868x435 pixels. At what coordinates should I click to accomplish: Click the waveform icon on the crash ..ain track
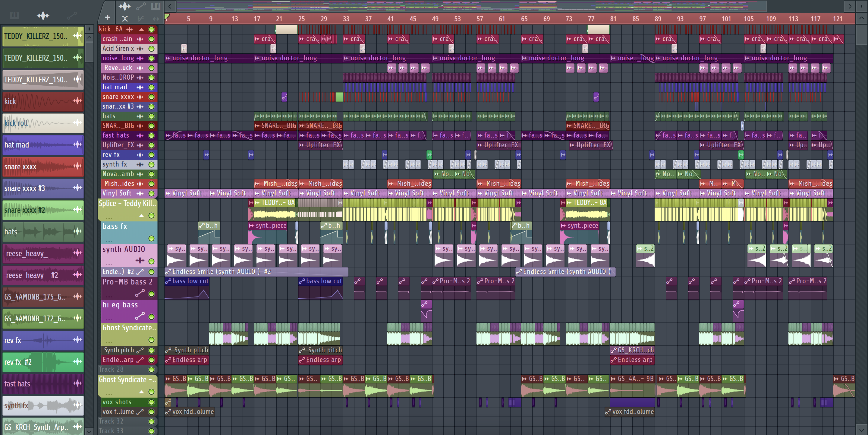coord(140,39)
